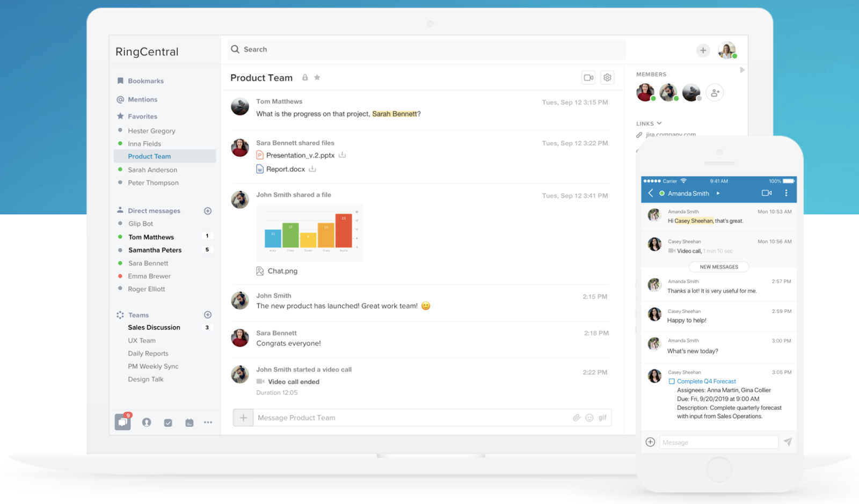Open the phone chat more options menu
The image size is (859, 504).
[787, 193]
